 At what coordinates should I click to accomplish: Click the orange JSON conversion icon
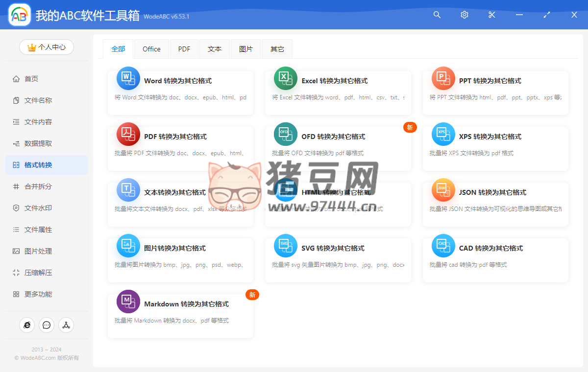[x=443, y=190]
